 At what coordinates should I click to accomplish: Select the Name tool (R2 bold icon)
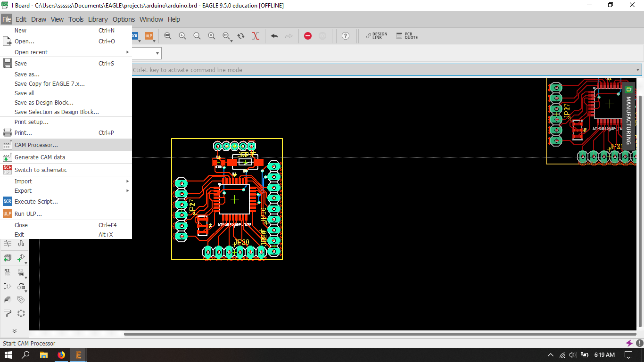click(8, 272)
